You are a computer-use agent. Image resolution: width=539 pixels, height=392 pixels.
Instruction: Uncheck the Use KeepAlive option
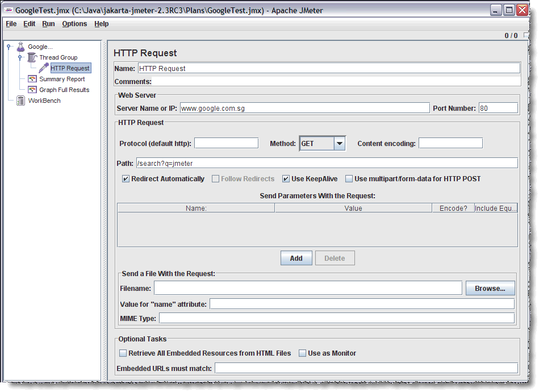[x=286, y=179]
